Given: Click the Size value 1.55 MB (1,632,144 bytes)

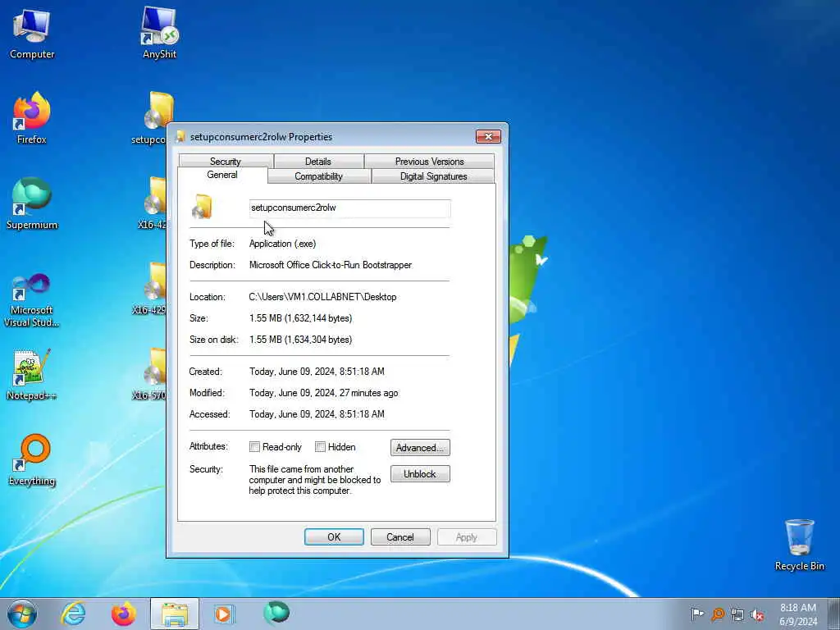Looking at the screenshot, I should (x=300, y=318).
